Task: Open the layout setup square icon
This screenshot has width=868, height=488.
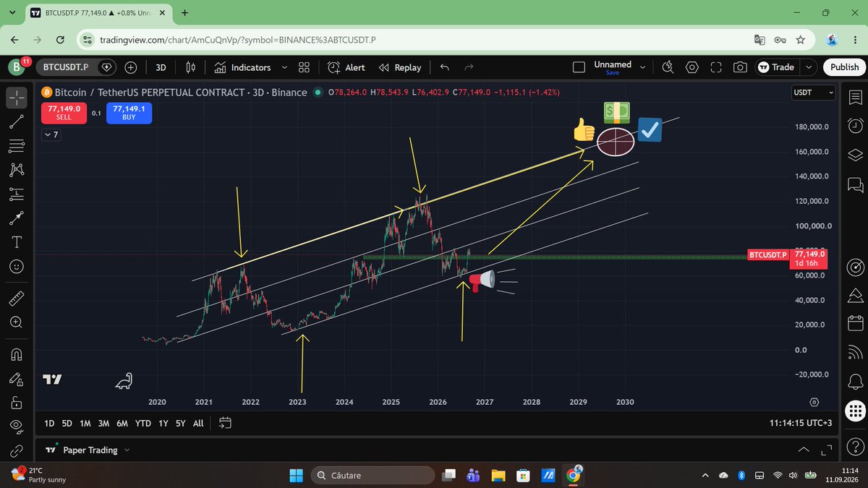Action: 579,67
